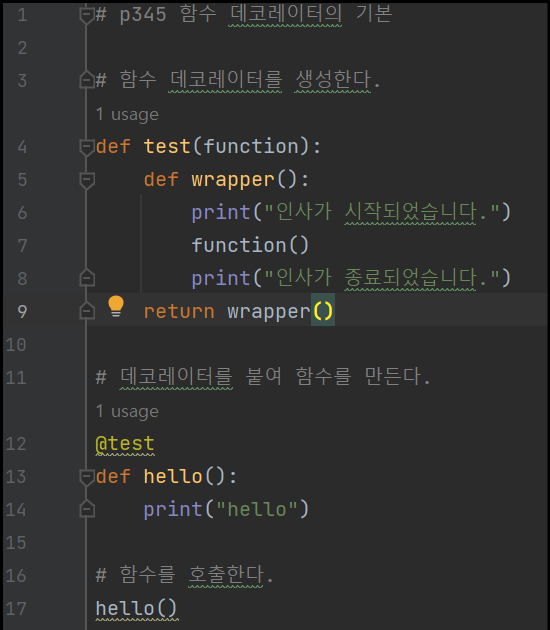Open the '1 usage' hint above def test
This screenshot has width=550, height=630.
[127, 115]
